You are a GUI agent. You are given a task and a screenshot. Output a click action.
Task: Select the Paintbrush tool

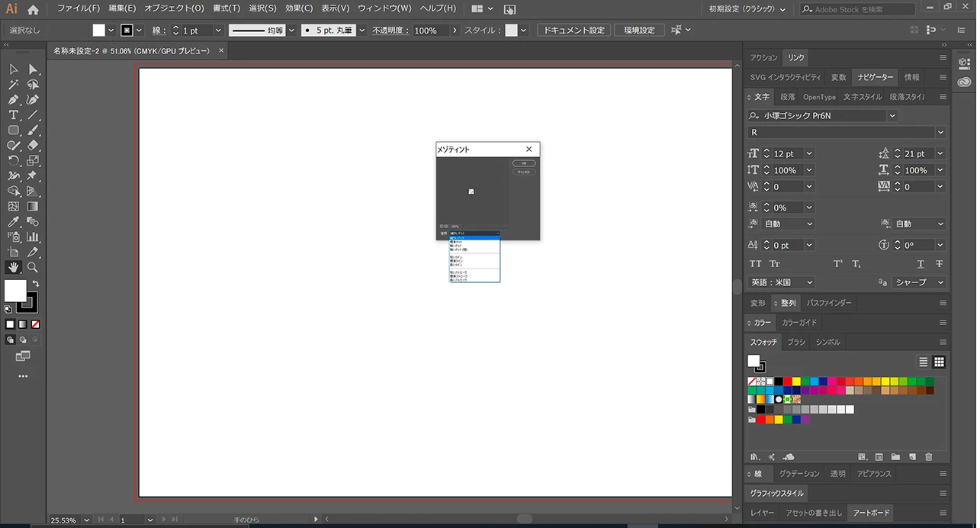point(33,130)
